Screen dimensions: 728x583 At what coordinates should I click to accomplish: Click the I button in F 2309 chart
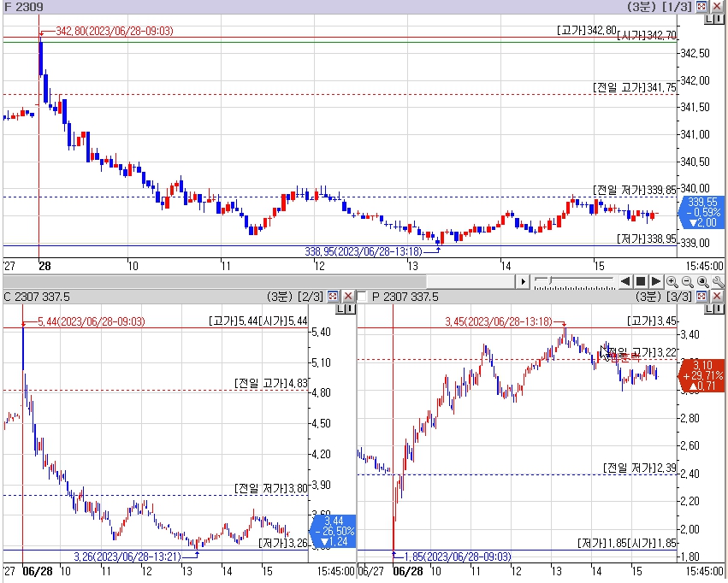[719, 20]
